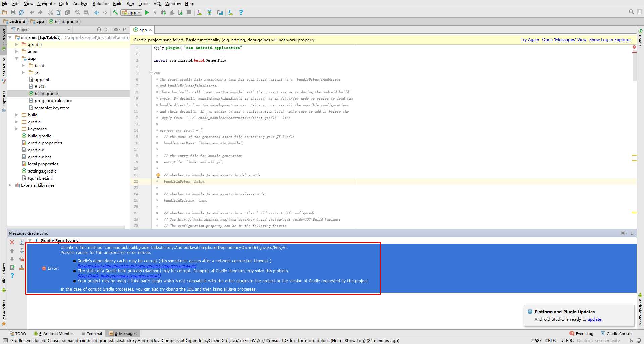Open the Event Log panel
This screenshot has width=644, height=344.
(581, 333)
